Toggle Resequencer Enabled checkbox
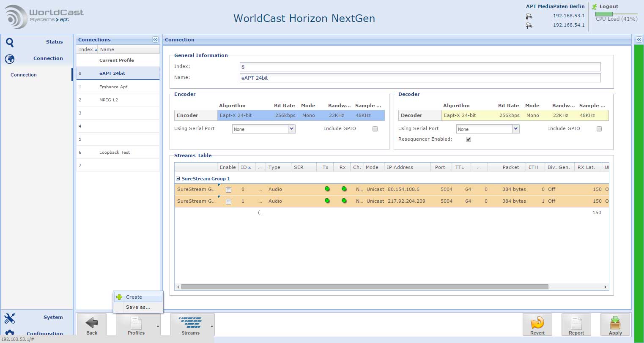The width and height of the screenshot is (644, 343). [469, 139]
